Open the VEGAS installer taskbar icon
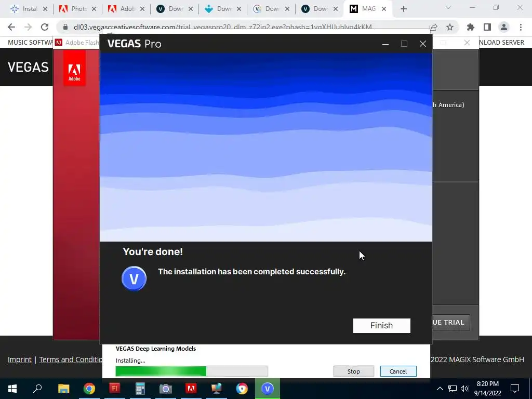 (x=268, y=389)
